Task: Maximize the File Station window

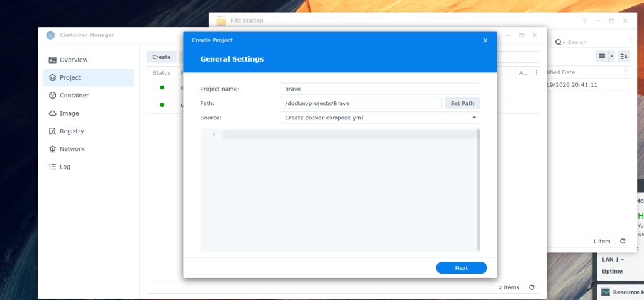Action: (611, 21)
